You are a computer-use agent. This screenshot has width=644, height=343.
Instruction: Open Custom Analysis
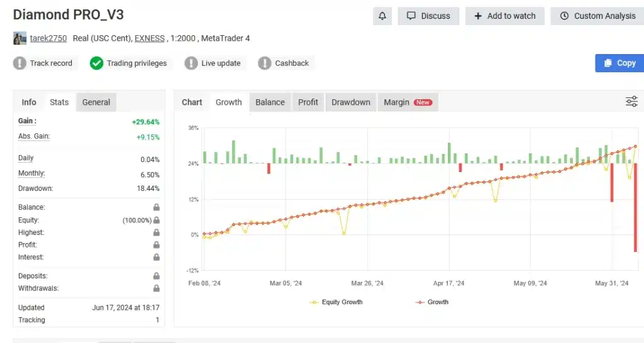597,16
